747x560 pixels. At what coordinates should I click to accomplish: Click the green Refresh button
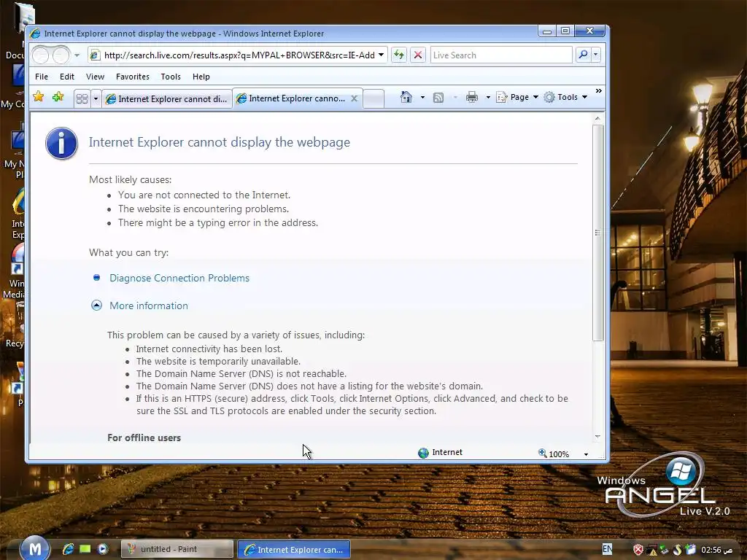point(399,55)
